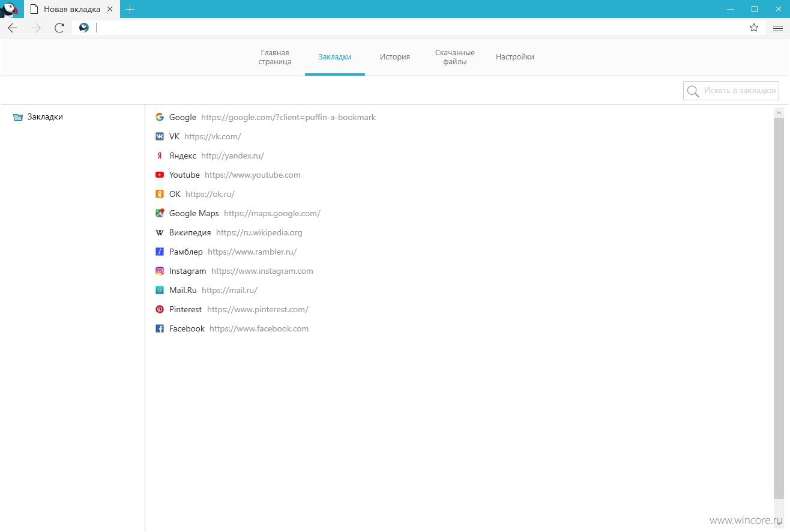Image resolution: width=790 pixels, height=532 pixels.
Task: Go back with the back arrow
Action: pos(12,28)
